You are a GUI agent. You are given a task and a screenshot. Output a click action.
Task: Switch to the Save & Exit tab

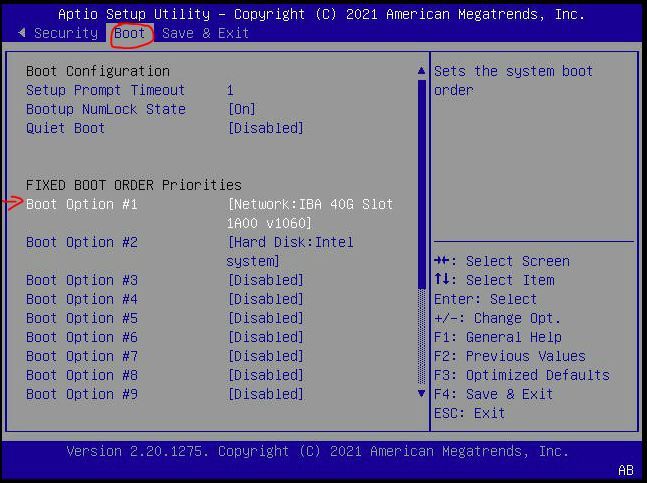205,33
